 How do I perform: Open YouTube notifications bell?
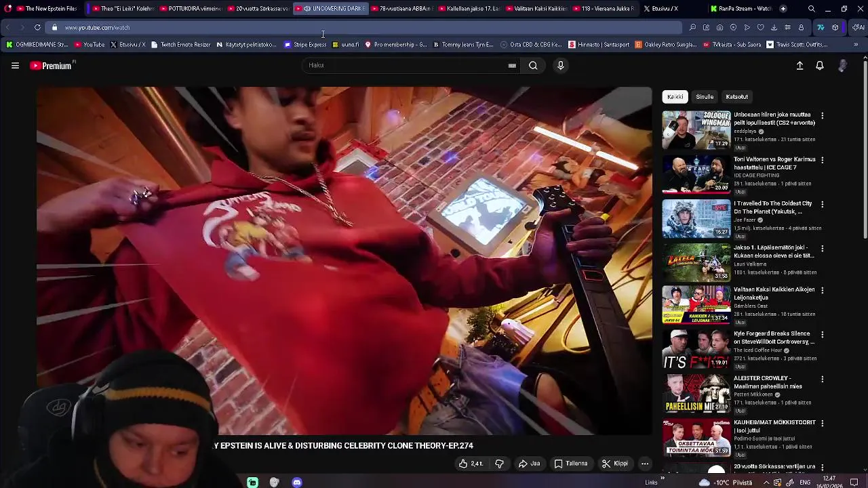pyautogui.click(x=820, y=66)
